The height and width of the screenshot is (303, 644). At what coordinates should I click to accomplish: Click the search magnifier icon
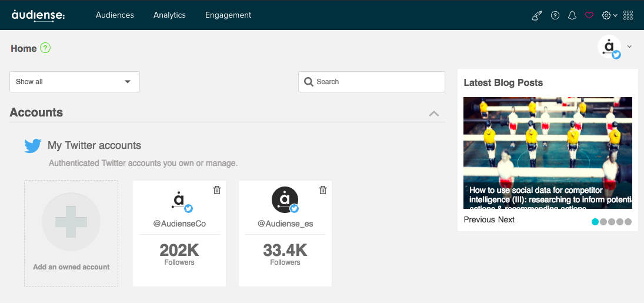(308, 82)
